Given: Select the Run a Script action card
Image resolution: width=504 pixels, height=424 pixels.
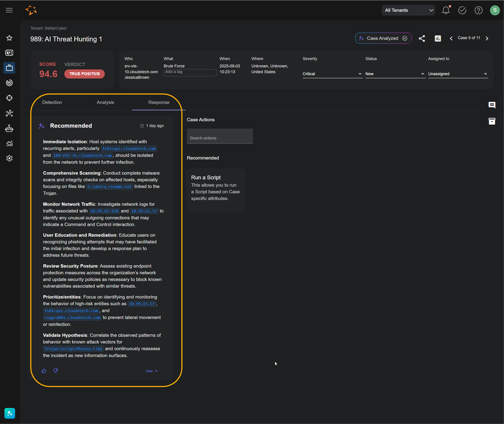Looking at the screenshot, I should (x=216, y=190).
